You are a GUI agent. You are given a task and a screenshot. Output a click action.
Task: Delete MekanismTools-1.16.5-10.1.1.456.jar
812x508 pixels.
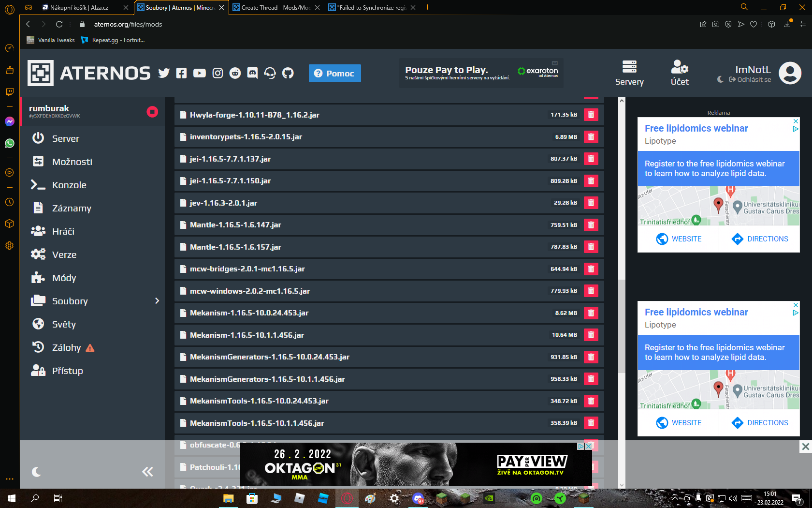[591, 423]
